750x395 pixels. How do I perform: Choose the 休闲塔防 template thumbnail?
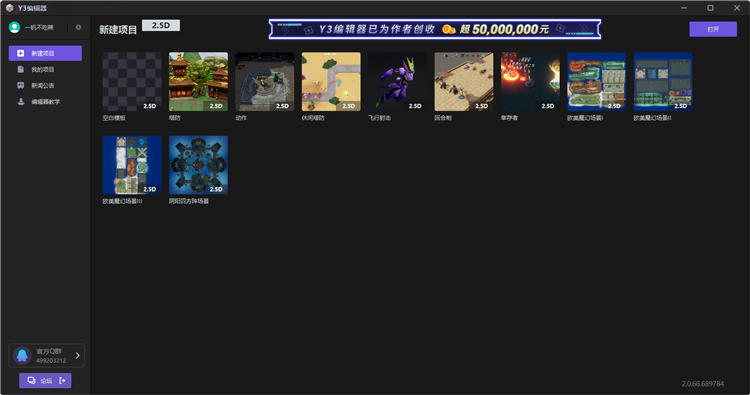click(331, 82)
